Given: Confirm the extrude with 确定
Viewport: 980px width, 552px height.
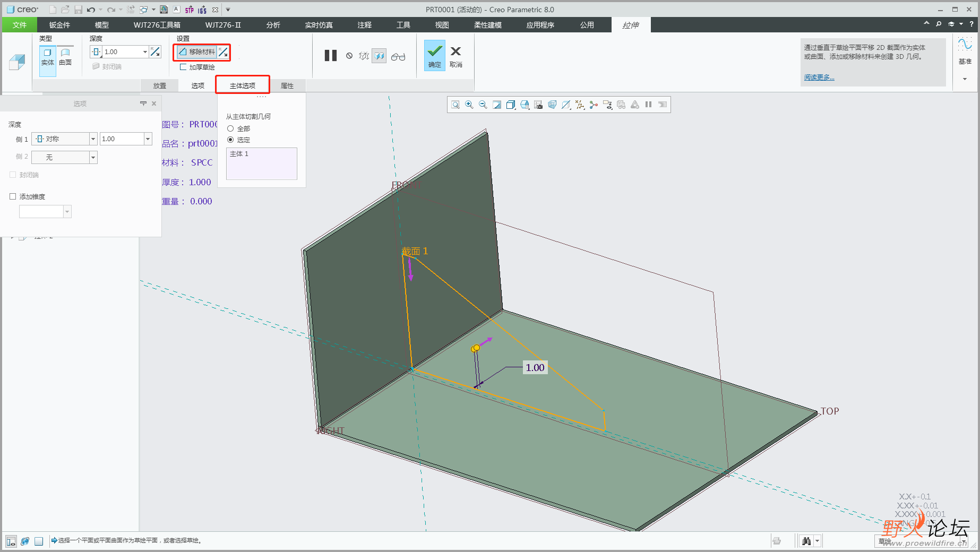Looking at the screenshot, I should (x=434, y=55).
